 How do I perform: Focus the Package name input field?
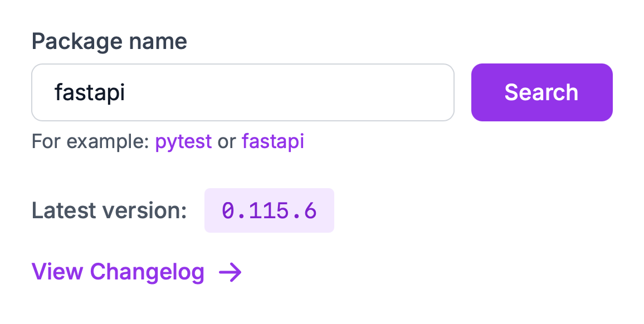[x=243, y=92]
